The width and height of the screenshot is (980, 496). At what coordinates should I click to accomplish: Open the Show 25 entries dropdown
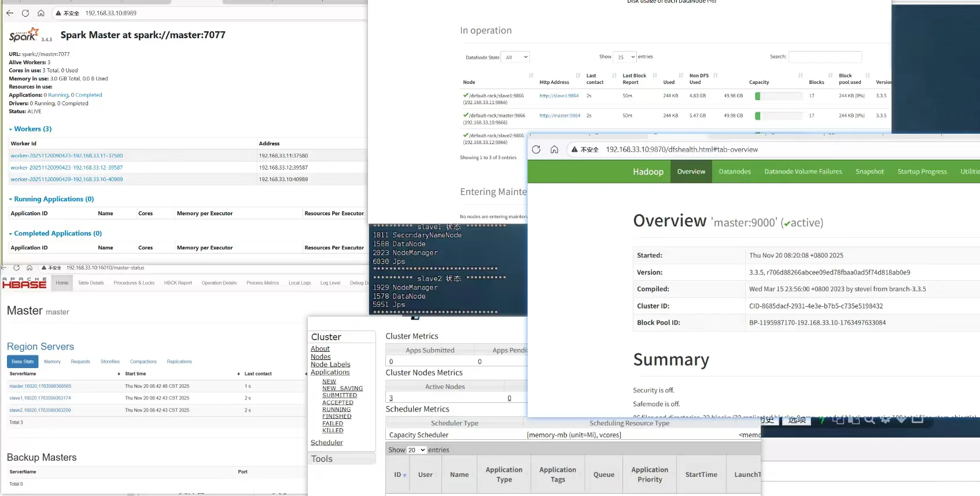click(x=625, y=57)
